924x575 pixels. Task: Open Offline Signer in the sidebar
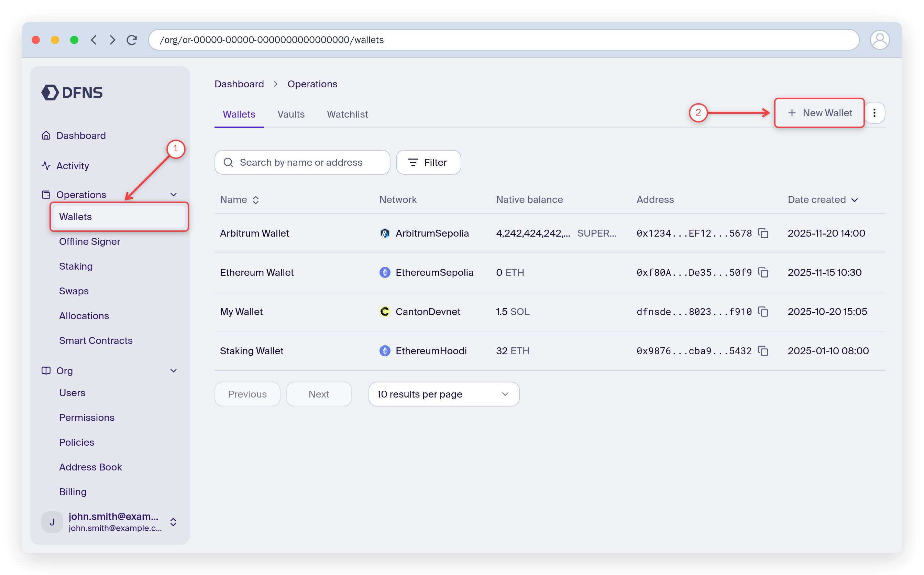click(x=90, y=241)
